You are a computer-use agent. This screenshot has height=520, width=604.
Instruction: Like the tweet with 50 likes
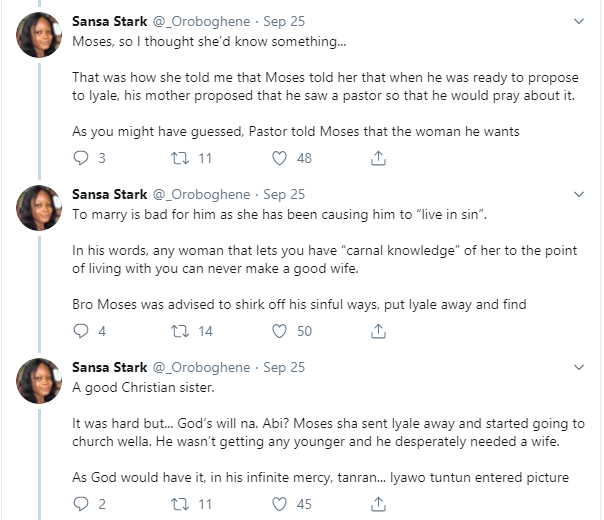click(280, 331)
